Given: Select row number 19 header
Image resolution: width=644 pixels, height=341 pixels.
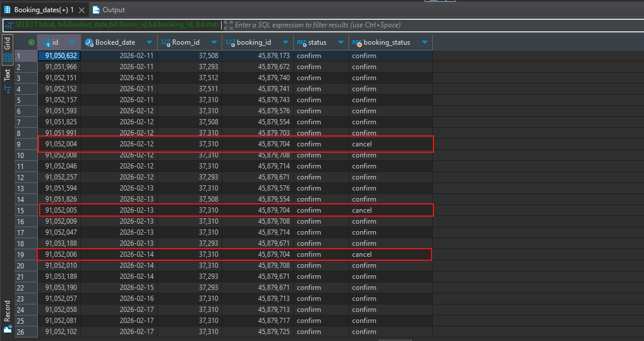Looking at the screenshot, I should coord(26,255).
